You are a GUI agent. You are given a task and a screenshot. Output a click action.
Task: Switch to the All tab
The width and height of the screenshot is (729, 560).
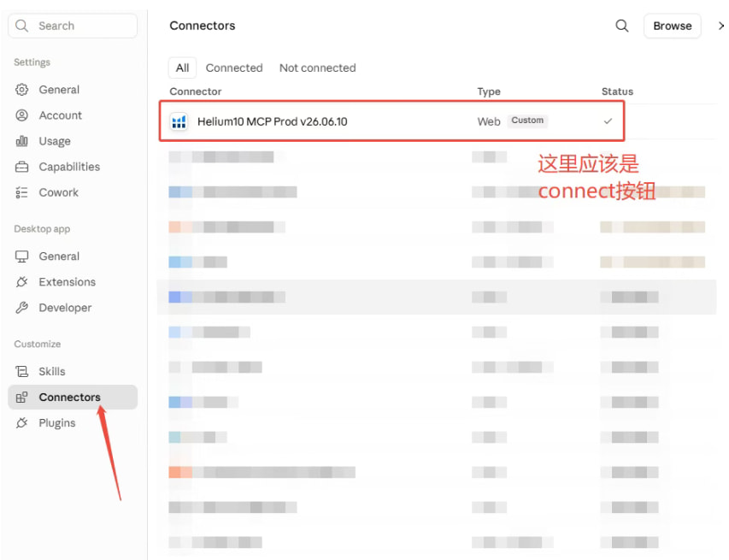pyautogui.click(x=182, y=68)
